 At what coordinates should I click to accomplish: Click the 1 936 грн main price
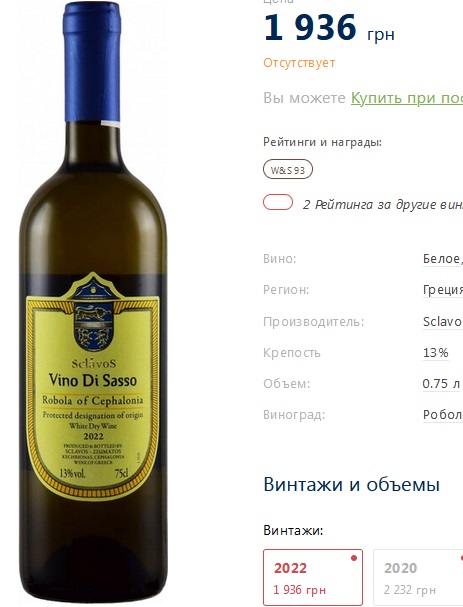(329, 27)
